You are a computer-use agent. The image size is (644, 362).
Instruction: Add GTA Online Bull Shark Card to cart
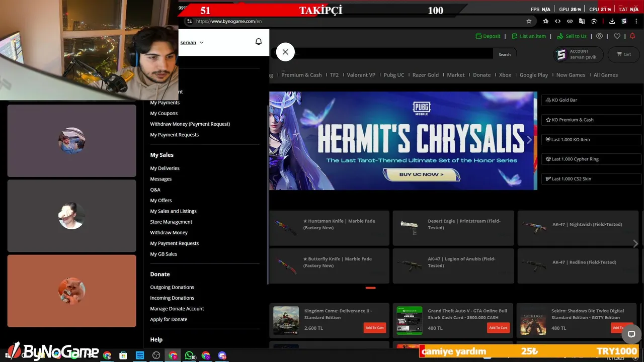point(498,328)
